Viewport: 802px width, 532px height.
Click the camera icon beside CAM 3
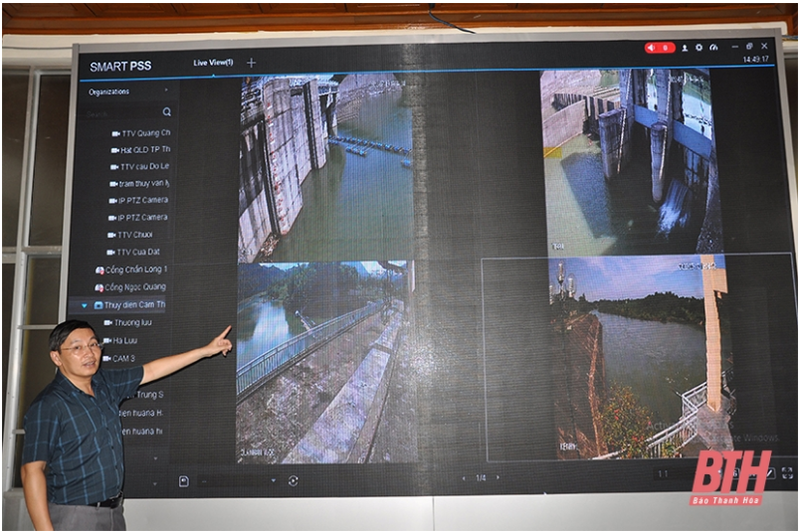[106, 359]
